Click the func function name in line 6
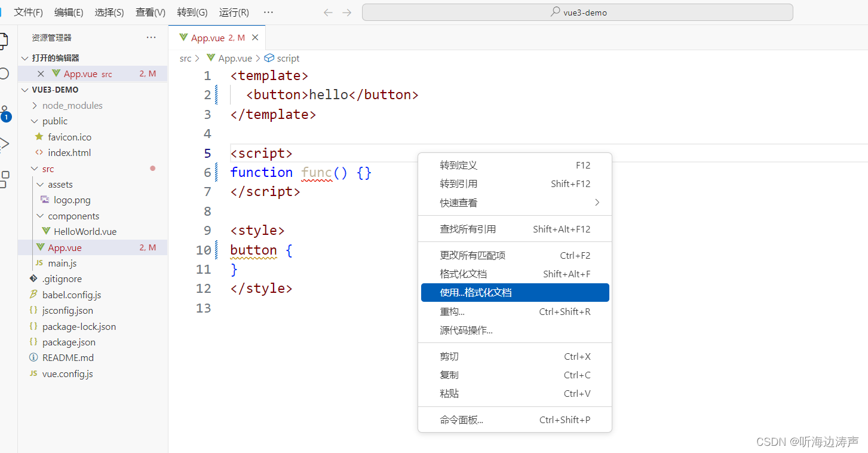This screenshot has height=453, width=868. pos(317,173)
